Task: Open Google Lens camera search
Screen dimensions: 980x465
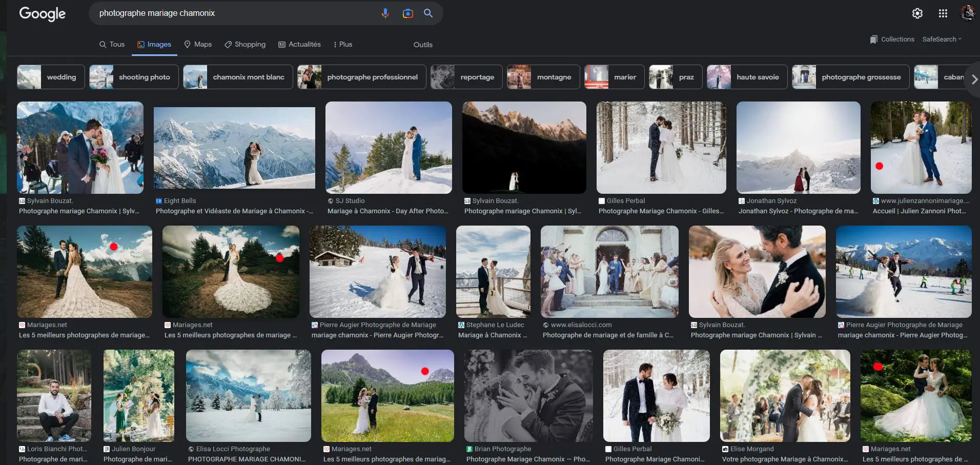Action: tap(407, 13)
